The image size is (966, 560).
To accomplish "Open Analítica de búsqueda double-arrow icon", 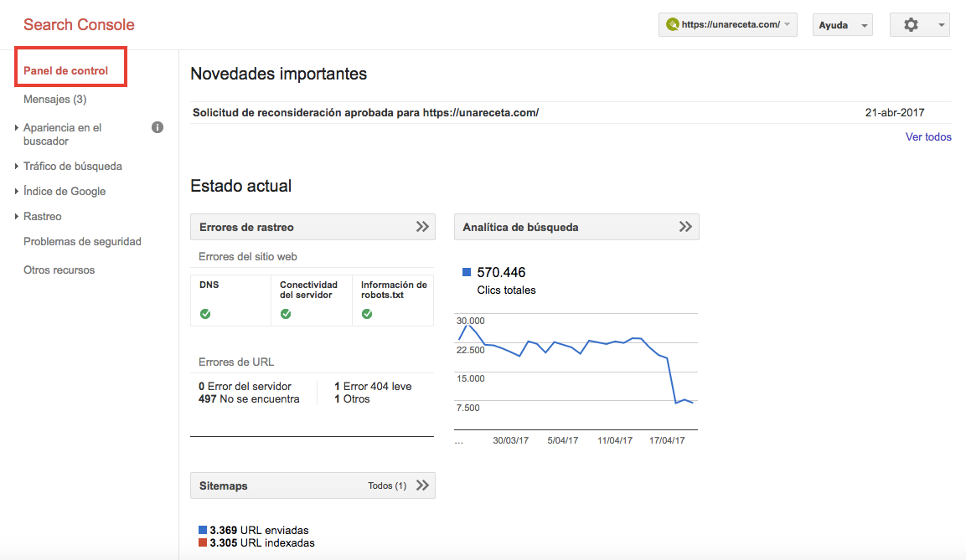I will click(x=685, y=227).
